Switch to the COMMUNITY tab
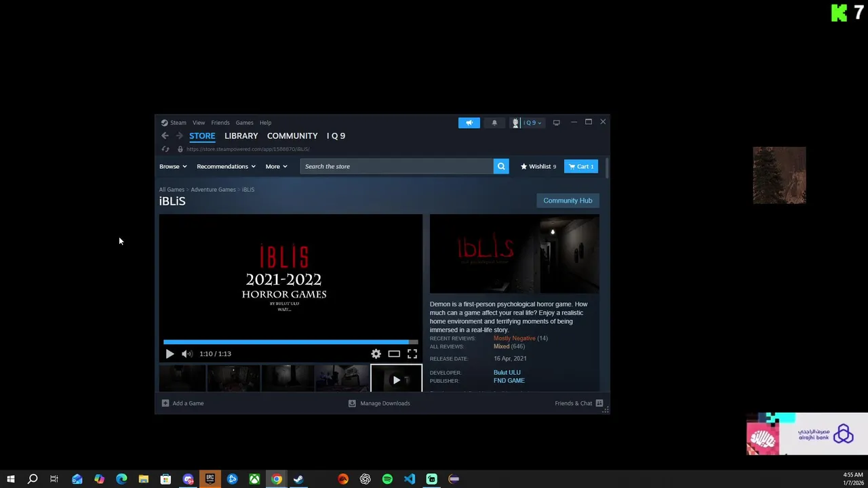The width and height of the screenshot is (868, 488). click(x=292, y=136)
